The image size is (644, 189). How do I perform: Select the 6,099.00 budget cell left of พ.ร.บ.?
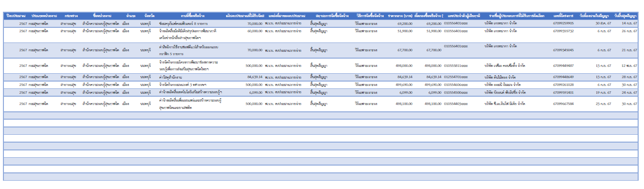click(256, 92)
